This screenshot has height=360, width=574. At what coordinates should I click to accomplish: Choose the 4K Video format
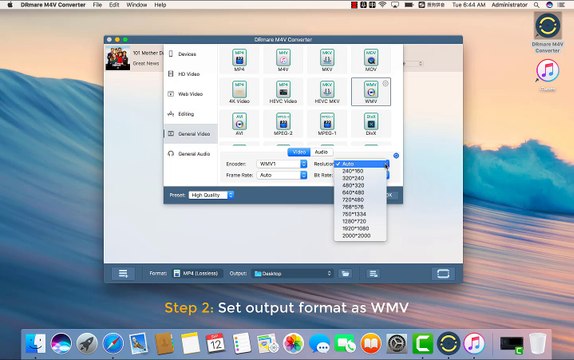click(239, 92)
